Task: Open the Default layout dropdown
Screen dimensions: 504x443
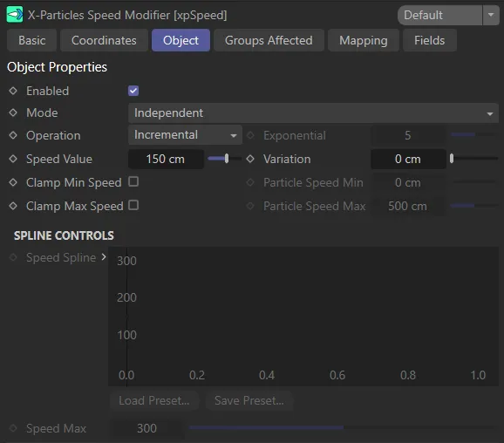Action: [x=439, y=15]
